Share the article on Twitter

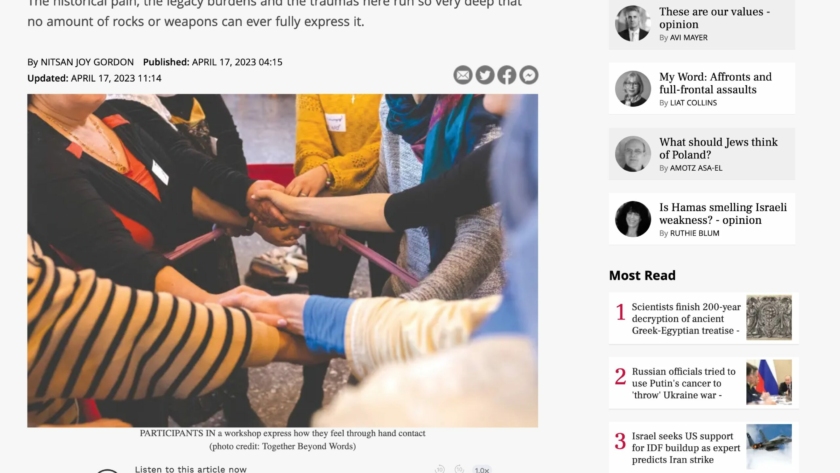485,75
